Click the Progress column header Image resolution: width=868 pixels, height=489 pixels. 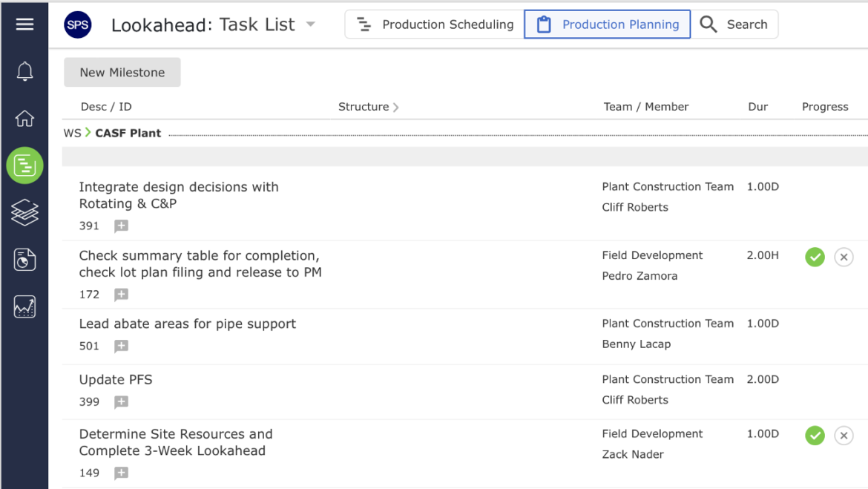point(825,106)
